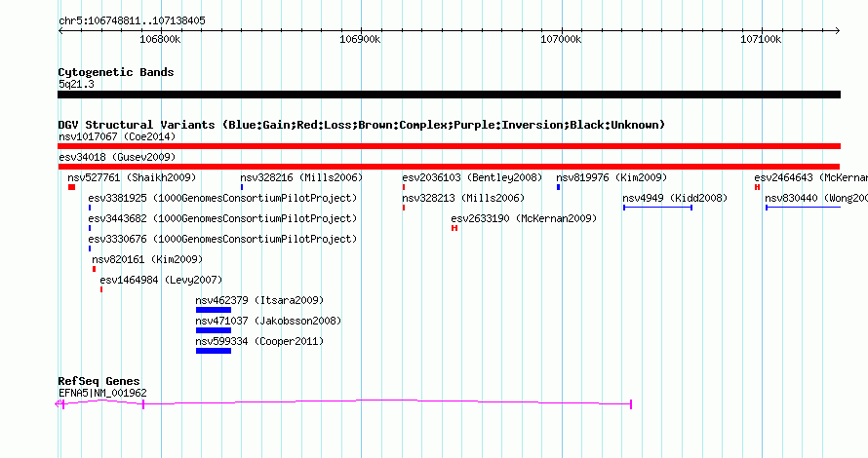The width and height of the screenshot is (868, 458).
Task: Open nsv820161 (Kim2009) variant
Action: 147,259
